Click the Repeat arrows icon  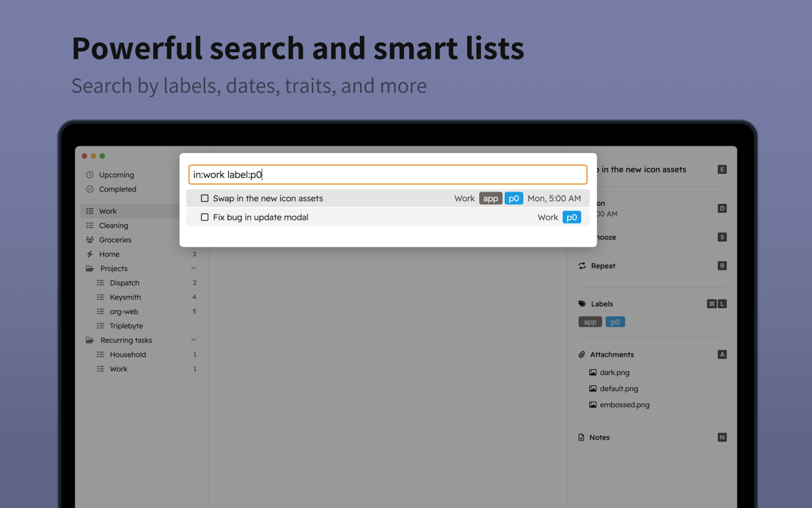(x=582, y=266)
